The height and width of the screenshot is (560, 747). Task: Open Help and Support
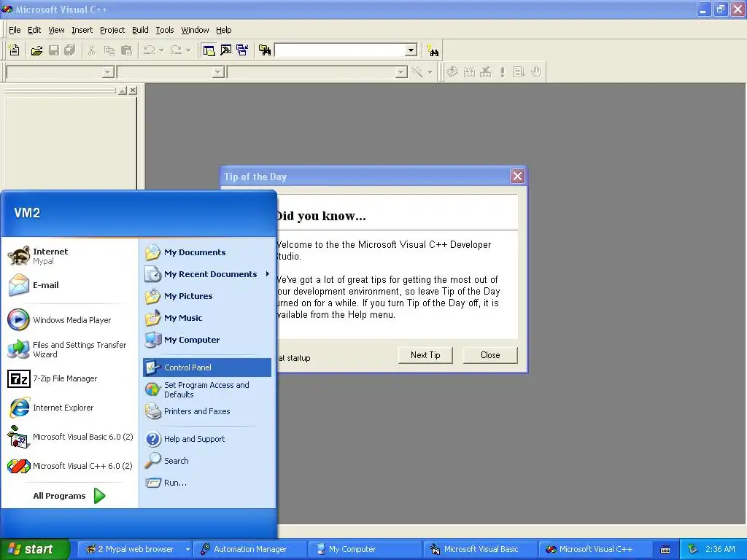point(206,438)
